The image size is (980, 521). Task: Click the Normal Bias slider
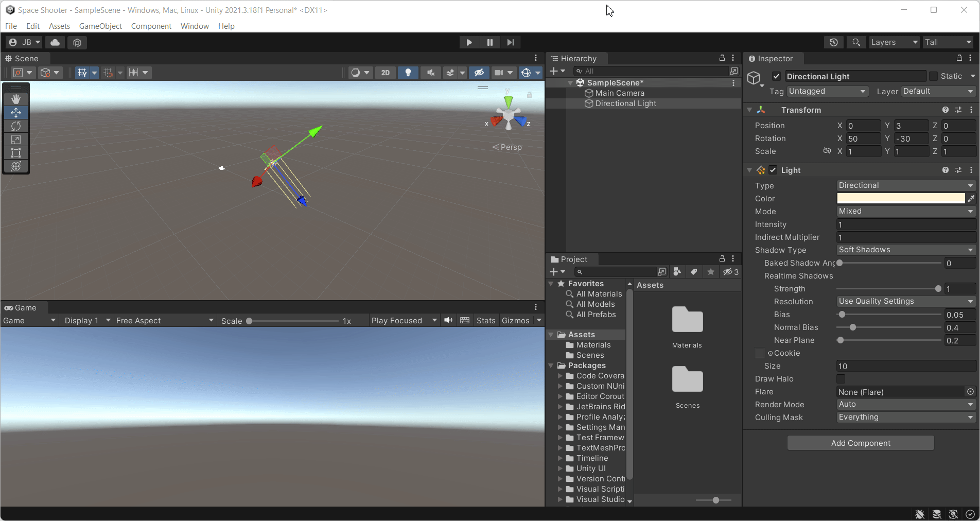click(889, 327)
